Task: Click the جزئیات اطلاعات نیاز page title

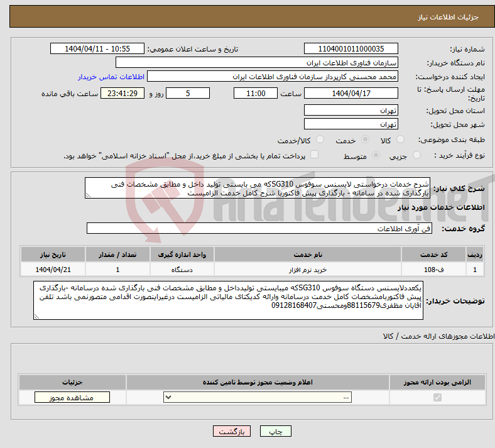Action: coord(449,17)
